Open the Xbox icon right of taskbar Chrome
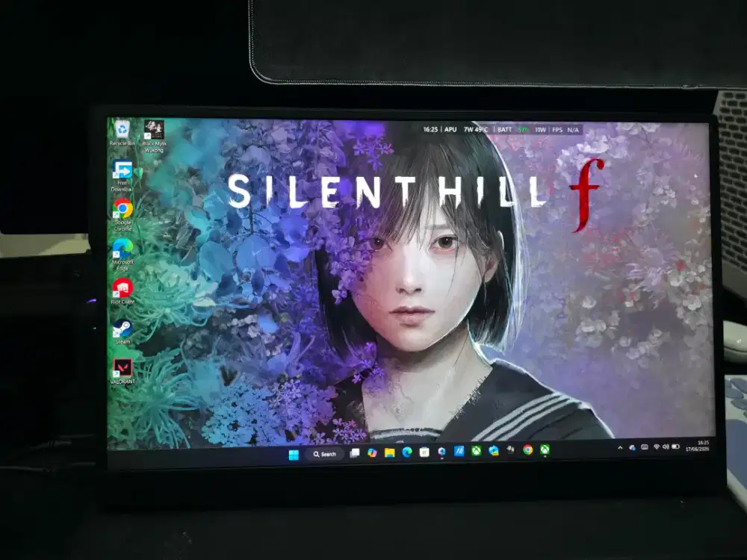Screen dimensions: 747x560 coord(545,449)
